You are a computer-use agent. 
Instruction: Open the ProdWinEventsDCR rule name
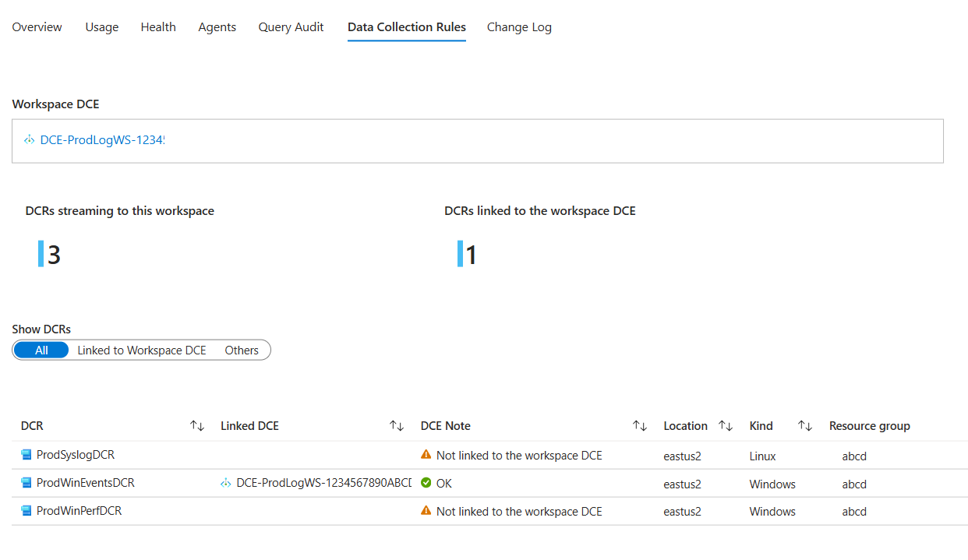[x=86, y=483]
